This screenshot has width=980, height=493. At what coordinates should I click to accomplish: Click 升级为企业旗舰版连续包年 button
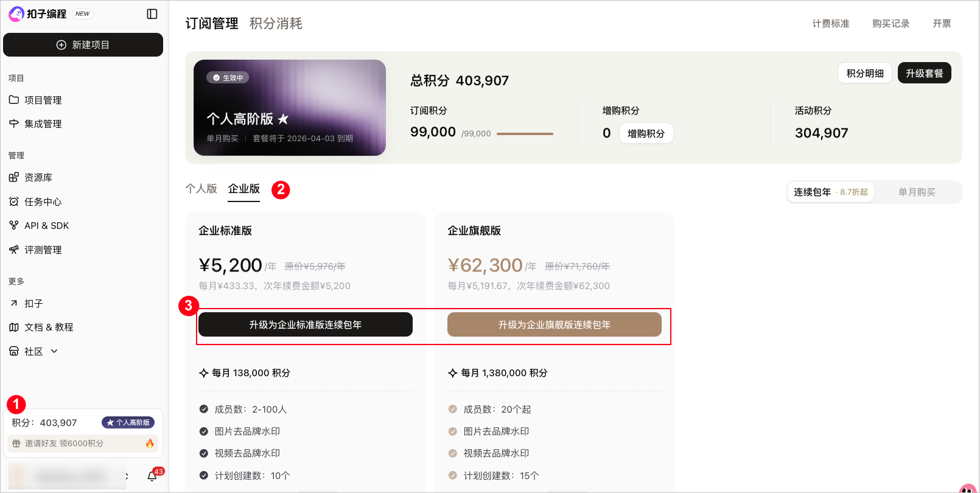pyautogui.click(x=555, y=324)
